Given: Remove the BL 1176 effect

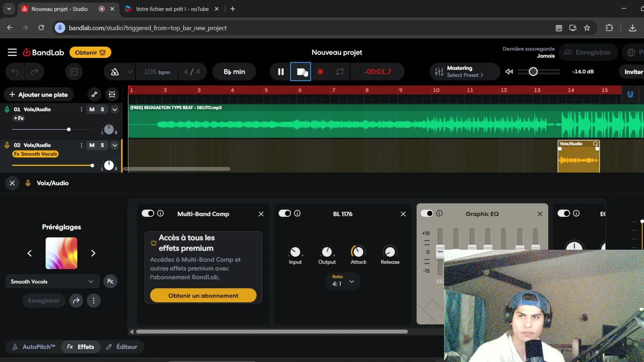Looking at the screenshot, I should [403, 214].
